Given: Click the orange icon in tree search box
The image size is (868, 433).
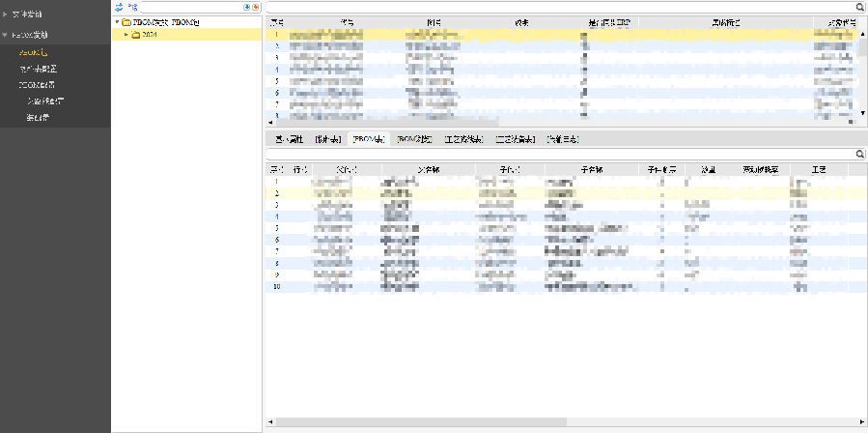Looking at the screenshot, I should 256,7.
